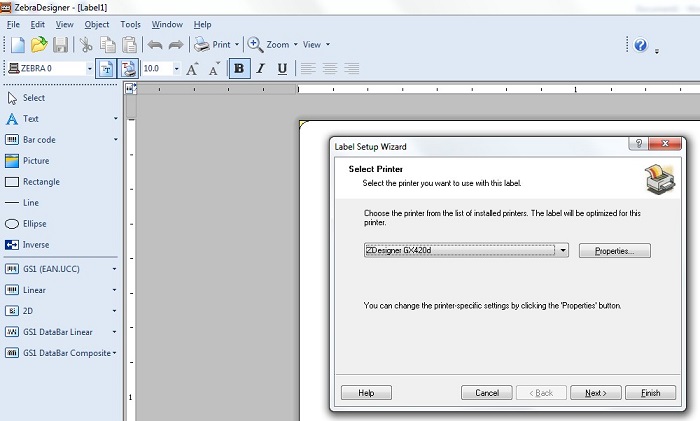Open the Tools menu

[130, 25]
